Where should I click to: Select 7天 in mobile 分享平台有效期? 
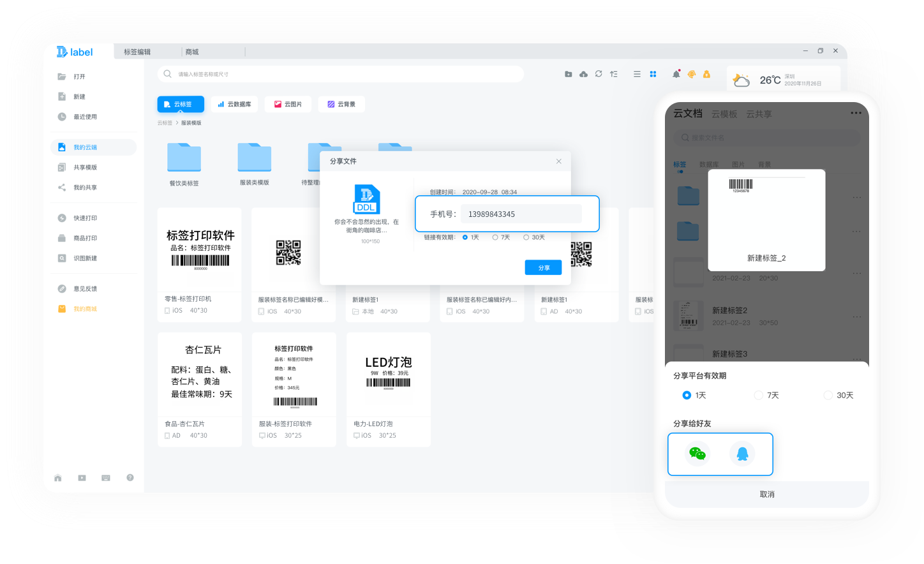tap(766, 396)
